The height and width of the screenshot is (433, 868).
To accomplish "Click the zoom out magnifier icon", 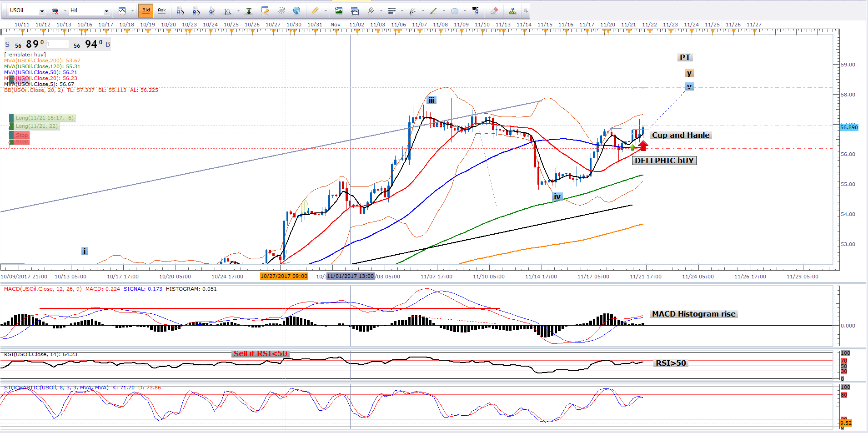I will click(x=196, y=10).
